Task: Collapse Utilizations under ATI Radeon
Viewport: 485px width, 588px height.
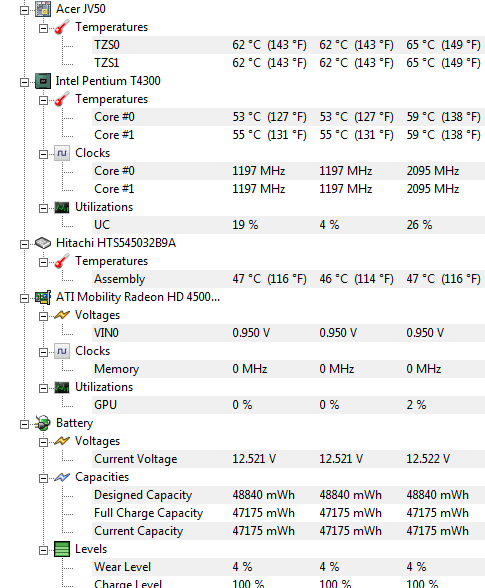Action: coord(44,388)
